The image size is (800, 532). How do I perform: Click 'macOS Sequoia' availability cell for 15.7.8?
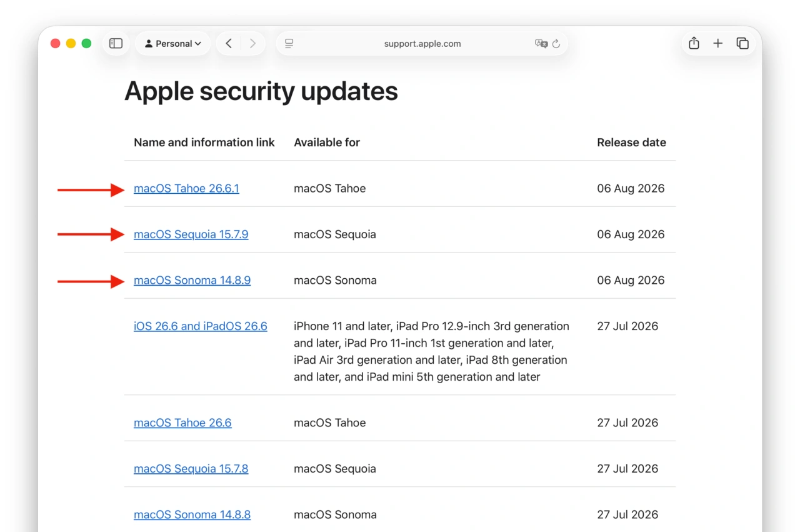pos(335,468)
